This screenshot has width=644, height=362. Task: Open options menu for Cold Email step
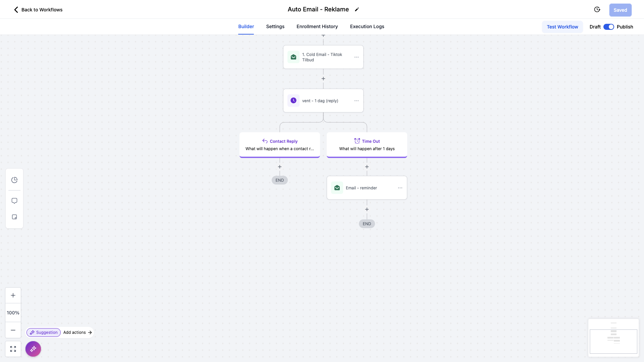[x=357, y=57]
